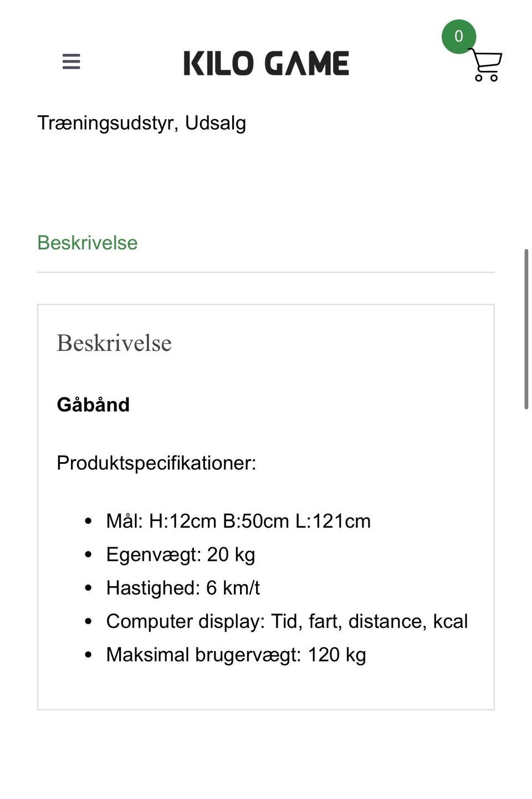Click the Mål dimensions specification line
The height and width of the screenshot is (799, 532).
(x=238, y=521)
